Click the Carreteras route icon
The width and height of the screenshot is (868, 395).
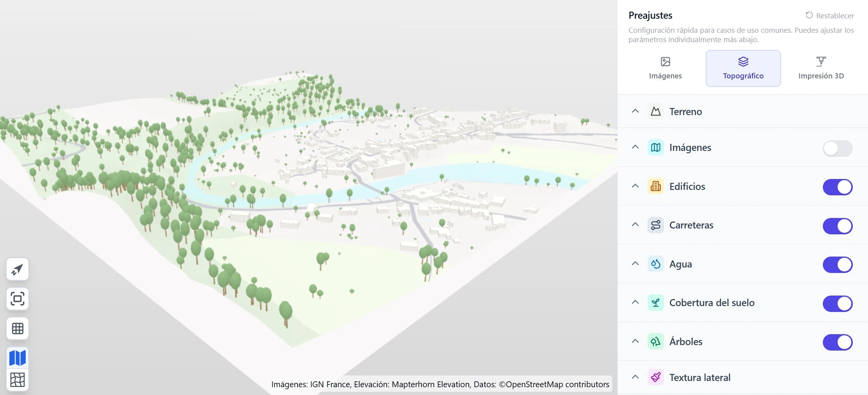[656, 225]
